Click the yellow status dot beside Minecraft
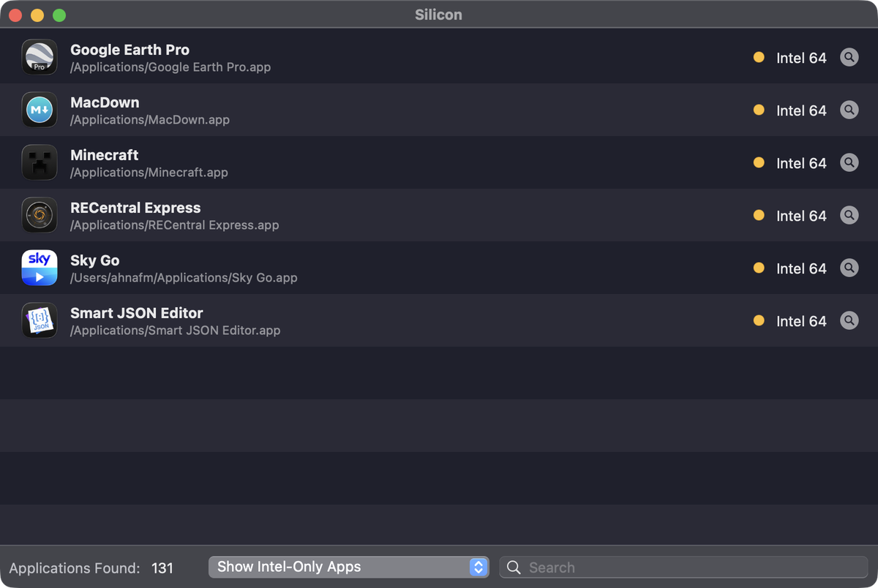This screenshot has width=878, height=588. click(759, 162)
